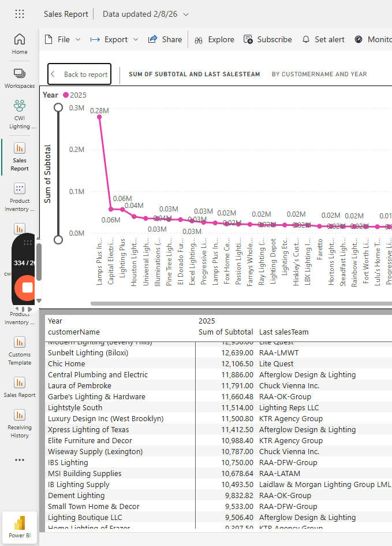Choose Subscribe from the toolbar

pyautogui.click(x=268, y=40)
